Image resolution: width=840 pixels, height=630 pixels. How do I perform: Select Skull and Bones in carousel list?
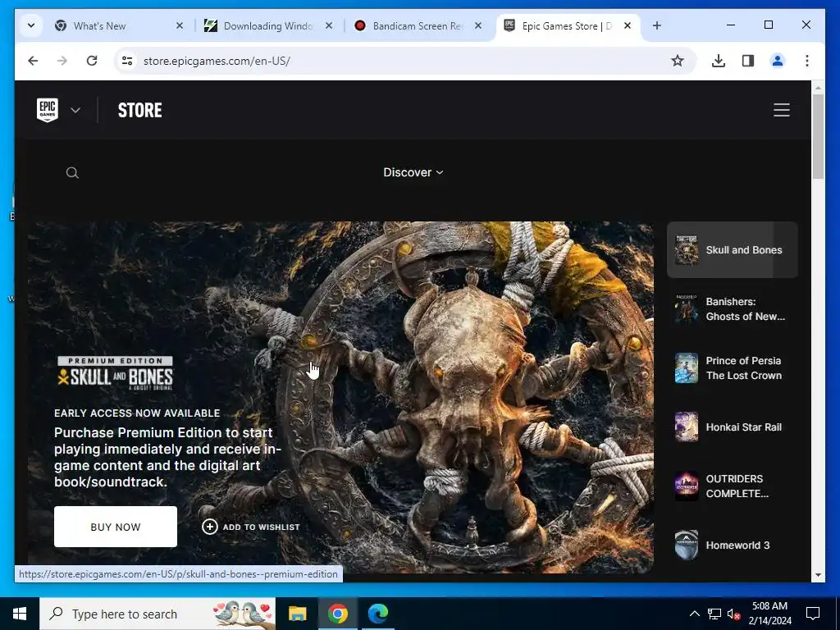click(x=732, y=249)
